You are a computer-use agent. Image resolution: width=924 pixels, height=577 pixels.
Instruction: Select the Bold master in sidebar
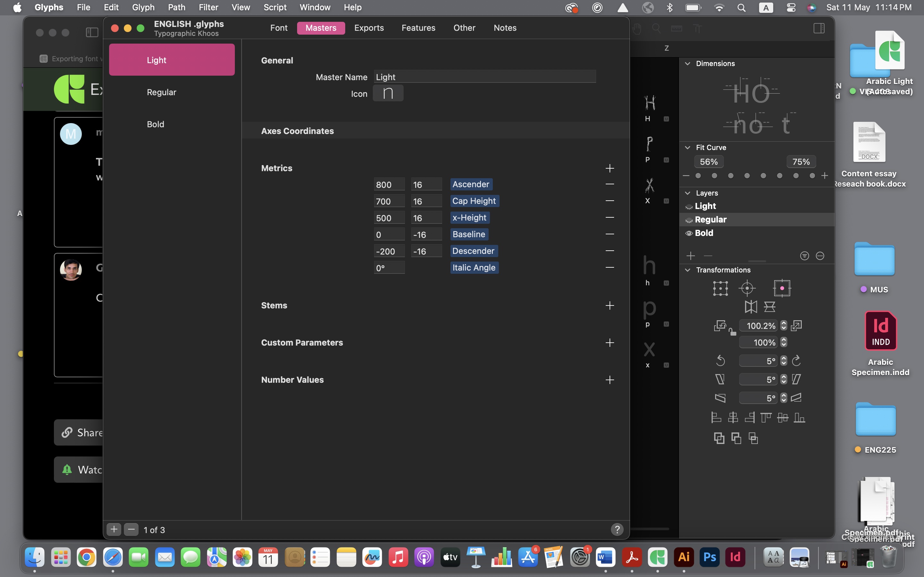155,124
